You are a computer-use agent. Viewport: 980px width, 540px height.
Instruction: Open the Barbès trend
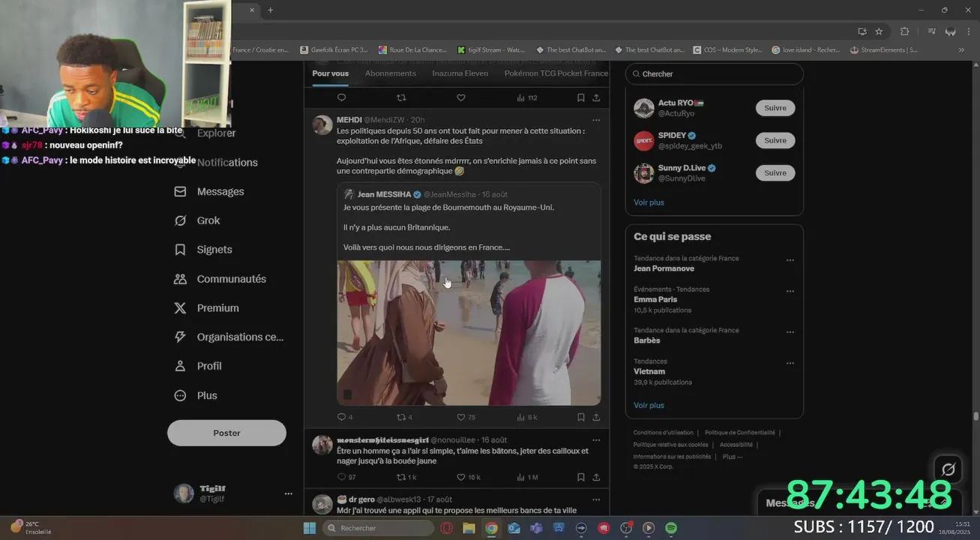646,340
